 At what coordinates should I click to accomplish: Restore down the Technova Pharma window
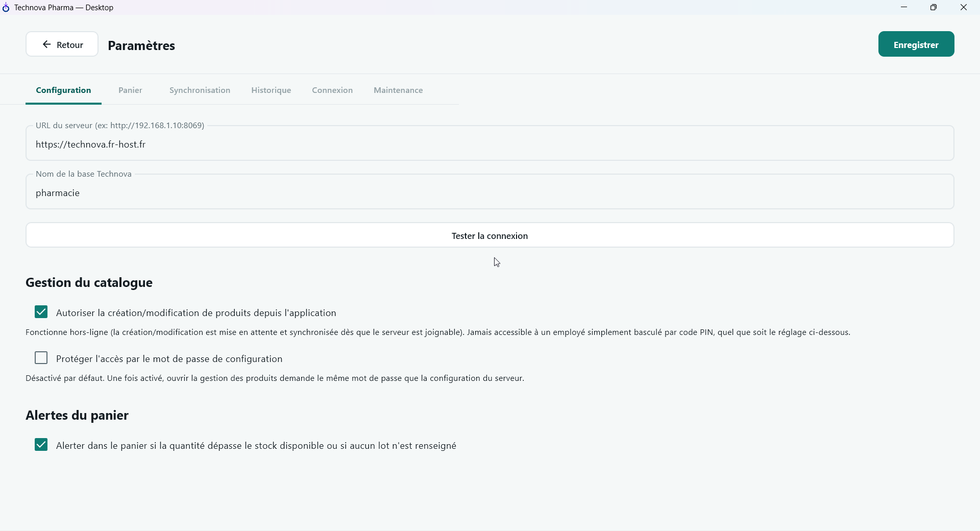coord(934,7)
